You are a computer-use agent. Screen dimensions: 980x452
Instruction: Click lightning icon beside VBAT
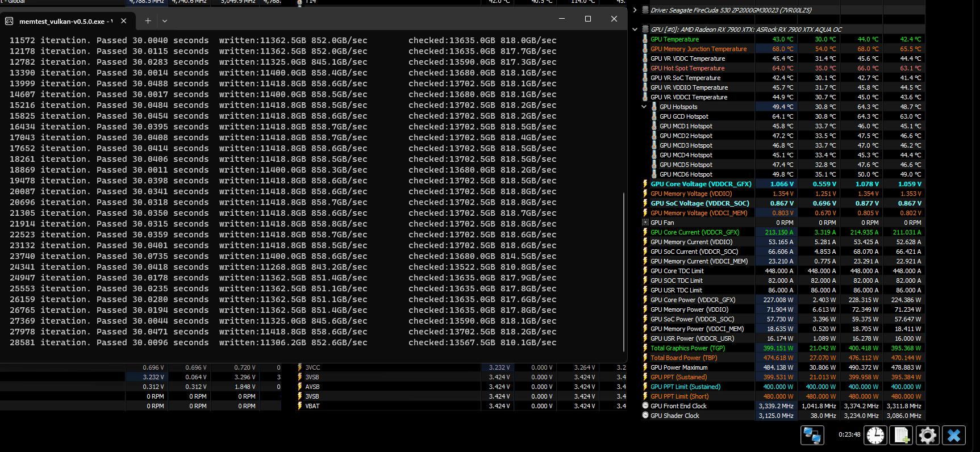[x=299, y=406]
